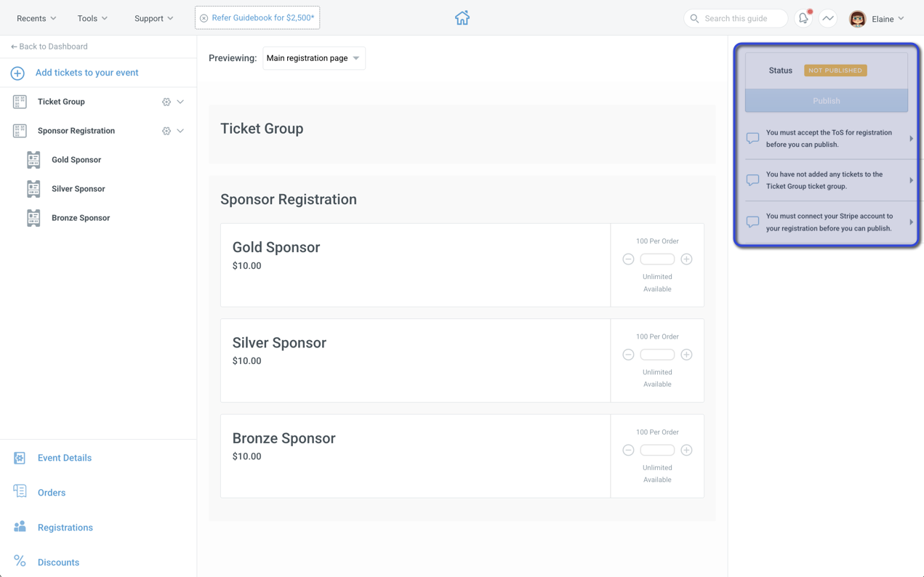Click the home icon in top bar

462,18
